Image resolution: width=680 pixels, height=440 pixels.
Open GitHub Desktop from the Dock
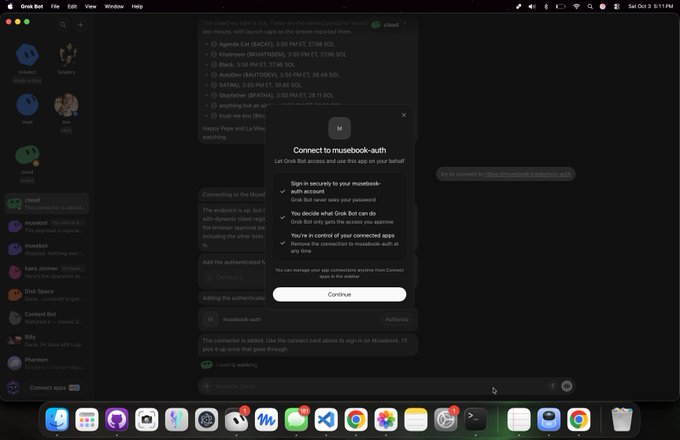click(117, 420)
